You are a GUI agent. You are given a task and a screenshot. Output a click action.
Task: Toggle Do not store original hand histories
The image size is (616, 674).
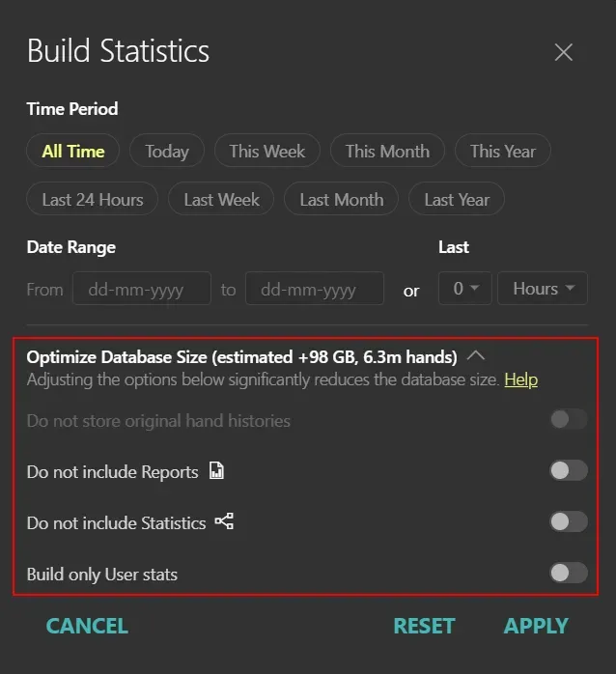[x=568, y=419]
